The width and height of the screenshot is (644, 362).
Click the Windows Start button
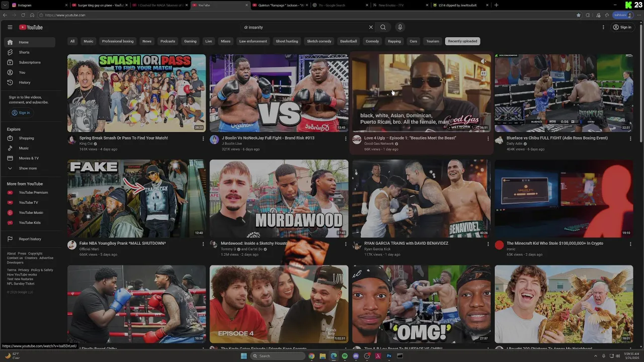point(244,356)
